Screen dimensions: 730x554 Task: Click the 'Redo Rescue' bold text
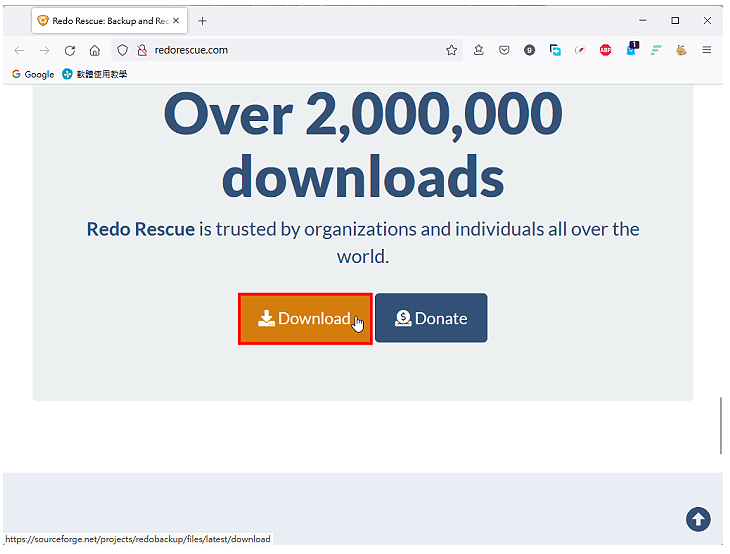click(141, 230)
